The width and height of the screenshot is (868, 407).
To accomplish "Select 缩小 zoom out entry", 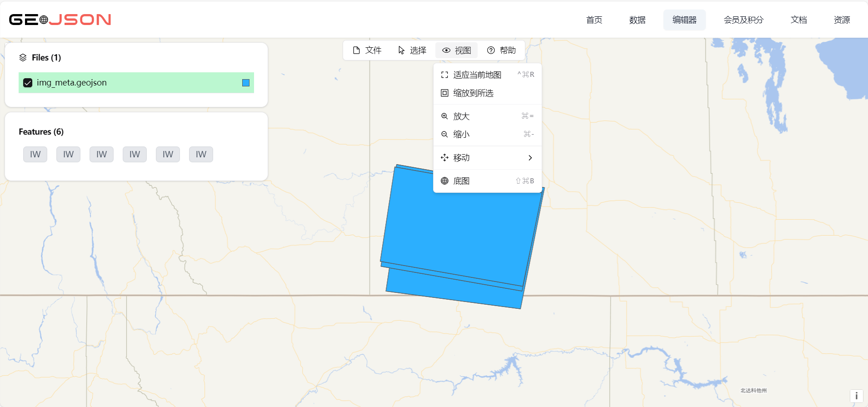I will (x=488, y=134).
